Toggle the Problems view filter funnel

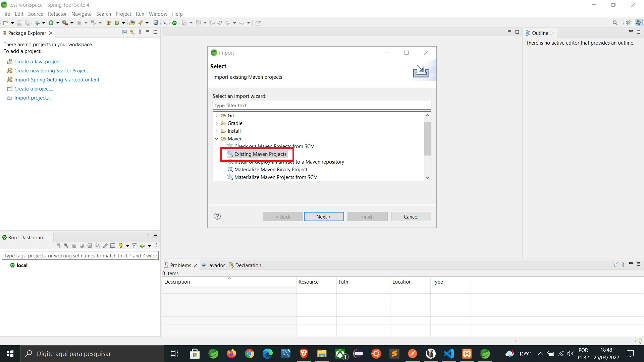(x=615, y=264)
